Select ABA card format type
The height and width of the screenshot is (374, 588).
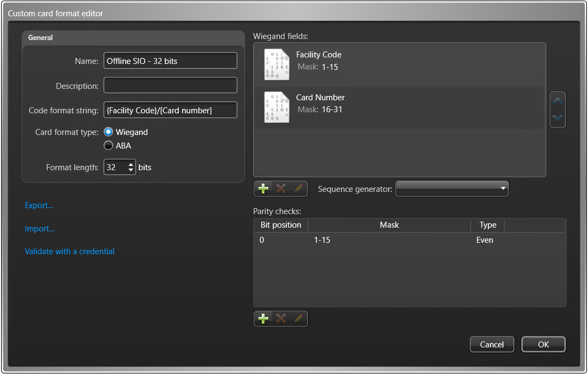[x=108, y=146]
